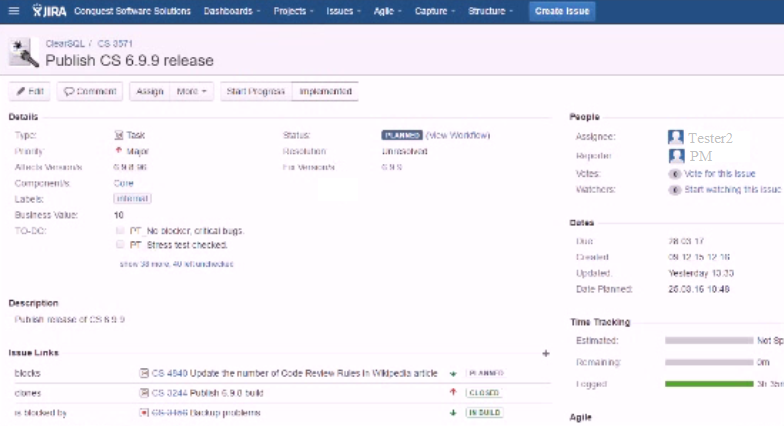Expand 'show 38 more' to-do items

tap(176, 264)
